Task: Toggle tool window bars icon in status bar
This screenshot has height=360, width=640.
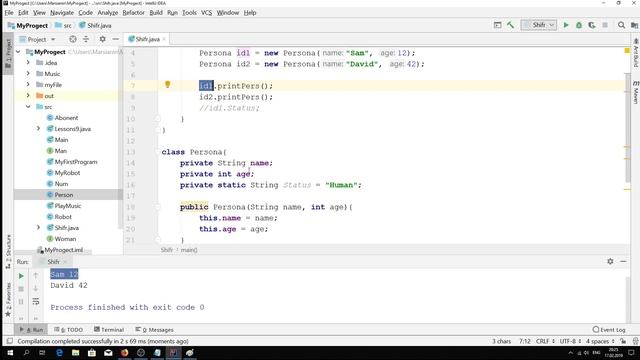Action: pyautogui.click(x=10, y=341)
